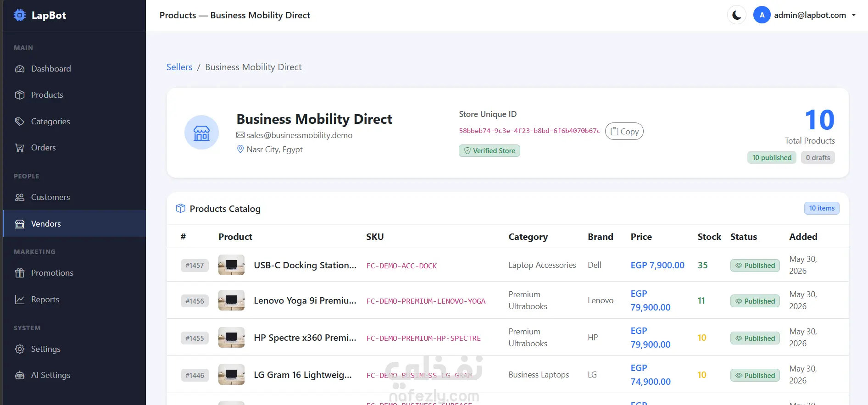Open the Reports chart icon

20,300
